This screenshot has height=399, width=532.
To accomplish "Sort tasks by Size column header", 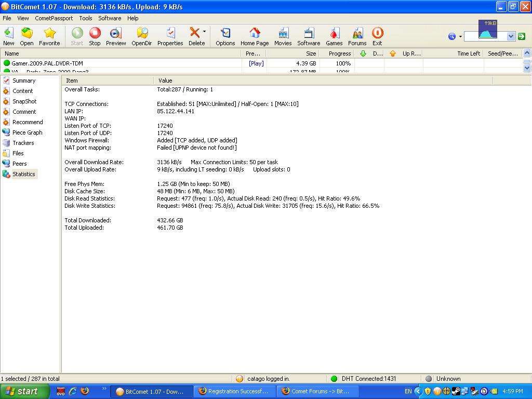I will pos(292,54).
